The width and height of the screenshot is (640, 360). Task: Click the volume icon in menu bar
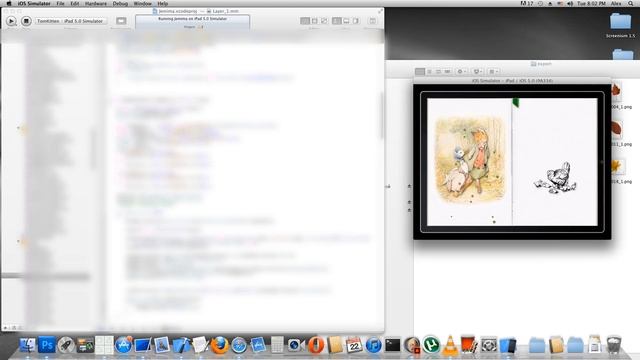pos(570,3)
